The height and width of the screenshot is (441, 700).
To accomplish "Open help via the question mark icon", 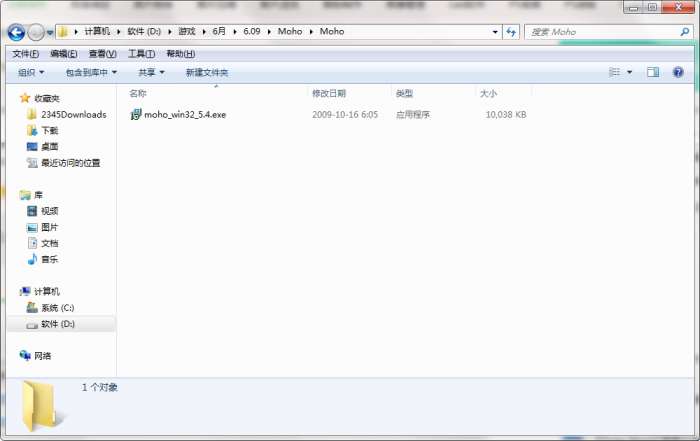I will click(678, 72).
